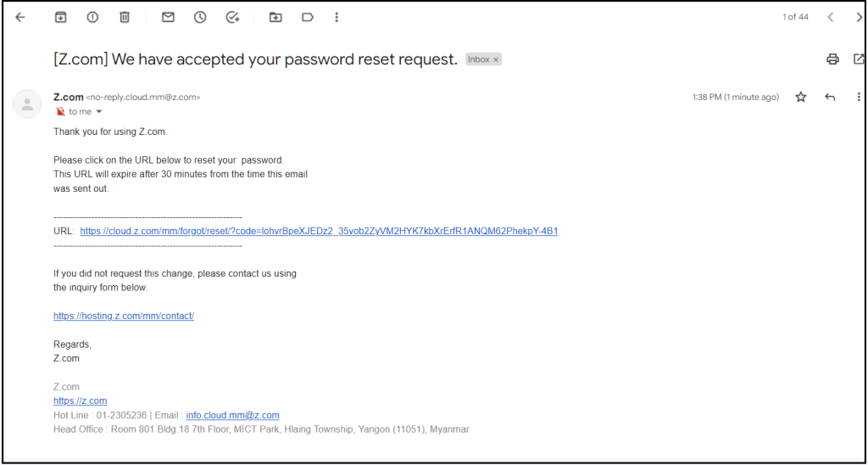The width and height of the screenshot is (868, 465).
Task: Expand the 'to me' recipient details arrow
Action: click(99, 112)
